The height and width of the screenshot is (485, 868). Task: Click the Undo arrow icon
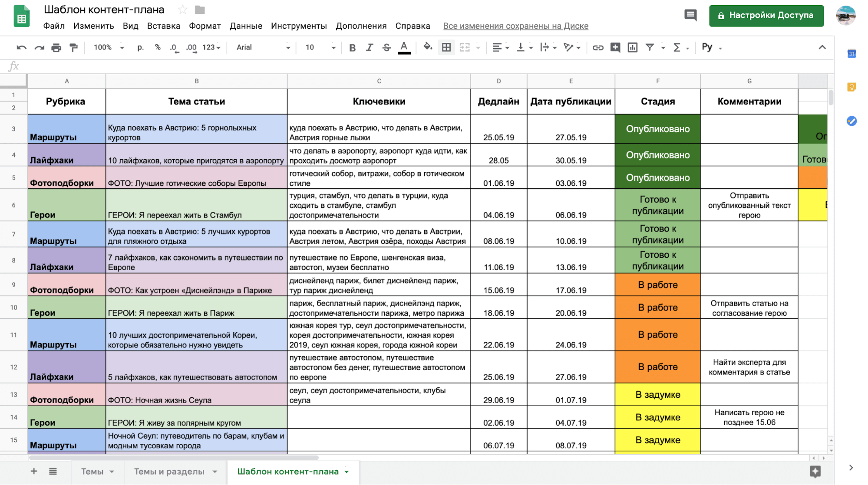coord(21,47)
